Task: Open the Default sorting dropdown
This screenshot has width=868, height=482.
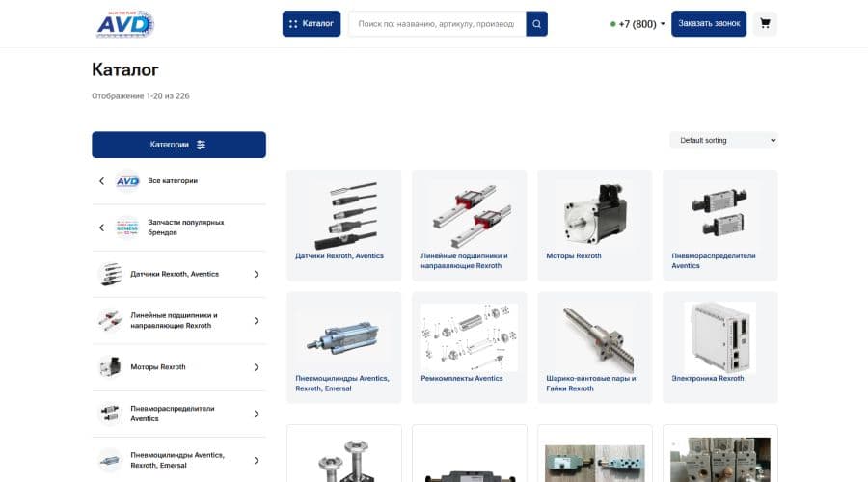Action: coord(722,141)
